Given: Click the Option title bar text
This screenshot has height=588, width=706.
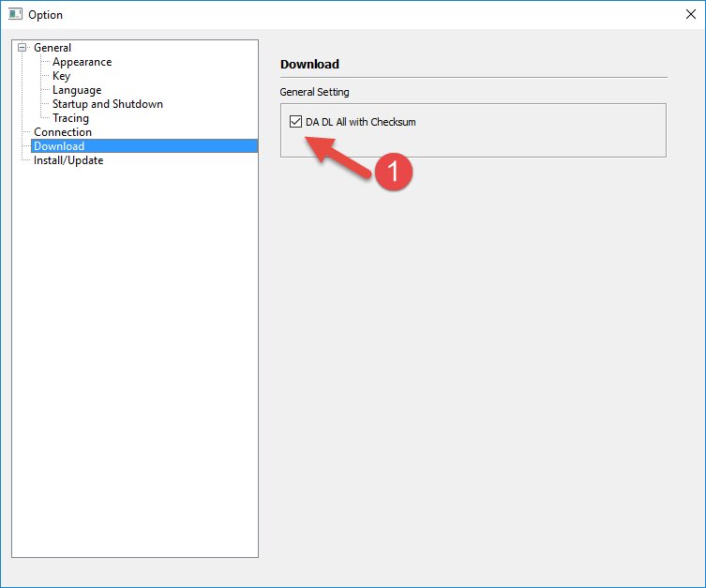Looking at the screenshot, I should click(x=46, y=15).
